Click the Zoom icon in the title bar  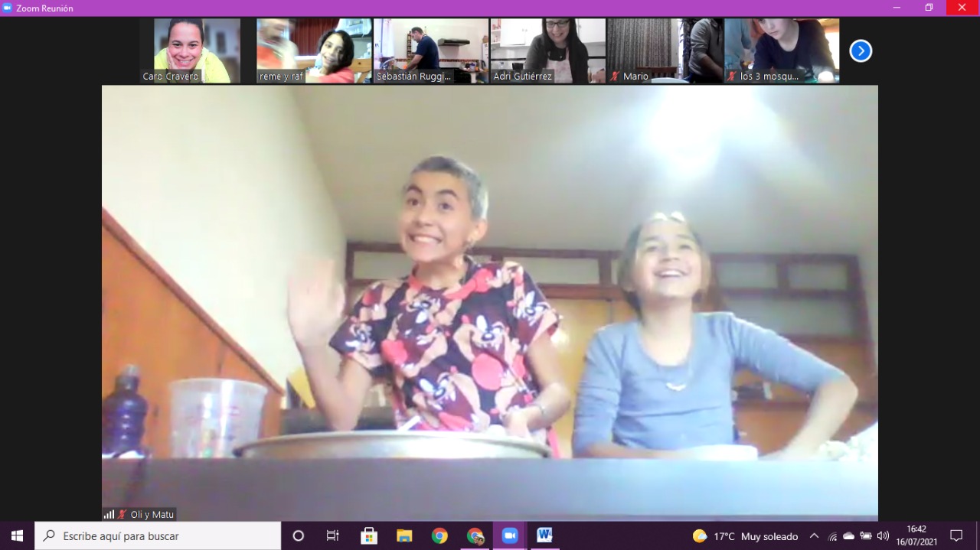(8, 8)
